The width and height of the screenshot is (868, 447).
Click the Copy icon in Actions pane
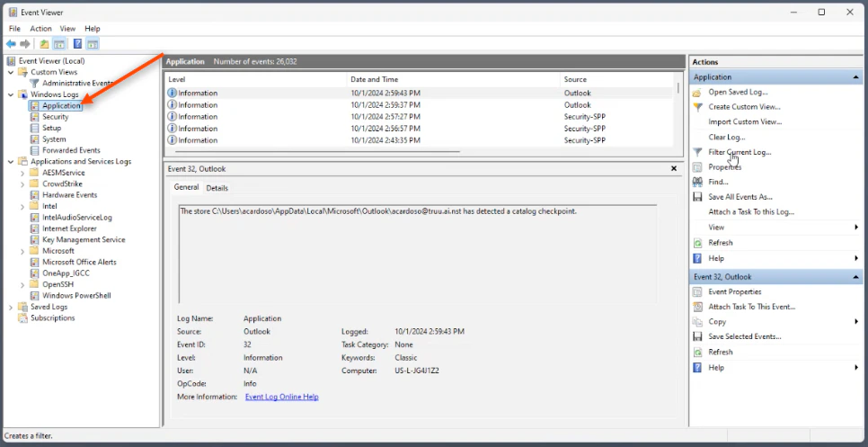point(697,321)
